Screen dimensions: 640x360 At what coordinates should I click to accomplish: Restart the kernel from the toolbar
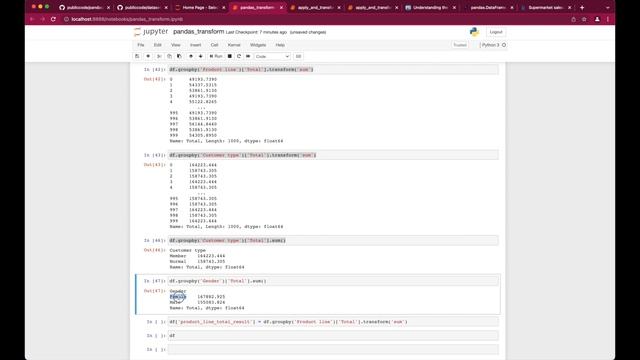(x=239, y=56)
